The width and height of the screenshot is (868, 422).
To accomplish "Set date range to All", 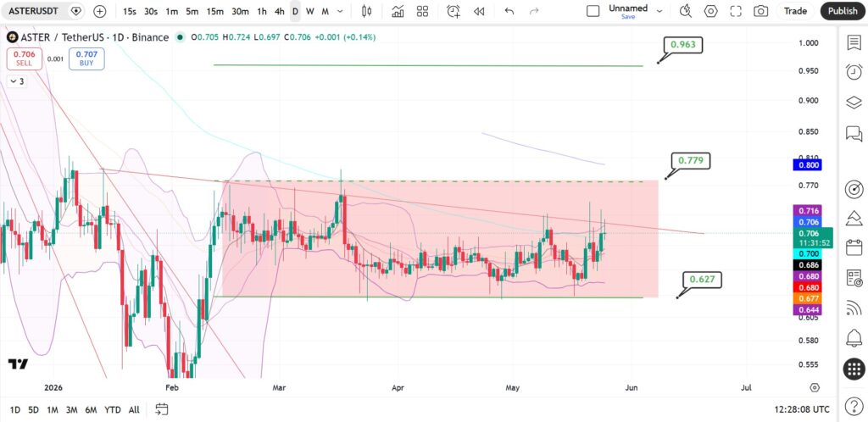I will coord(134,410).
